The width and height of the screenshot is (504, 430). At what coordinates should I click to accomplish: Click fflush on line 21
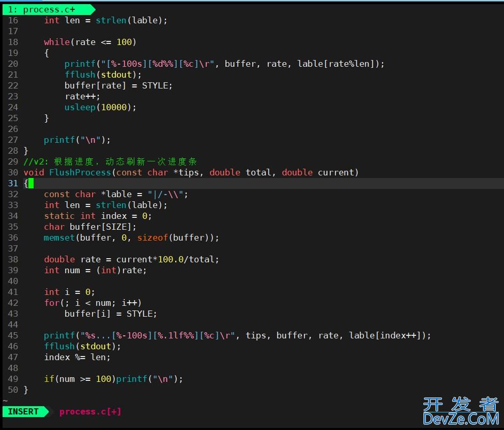(x=80, y=75)
